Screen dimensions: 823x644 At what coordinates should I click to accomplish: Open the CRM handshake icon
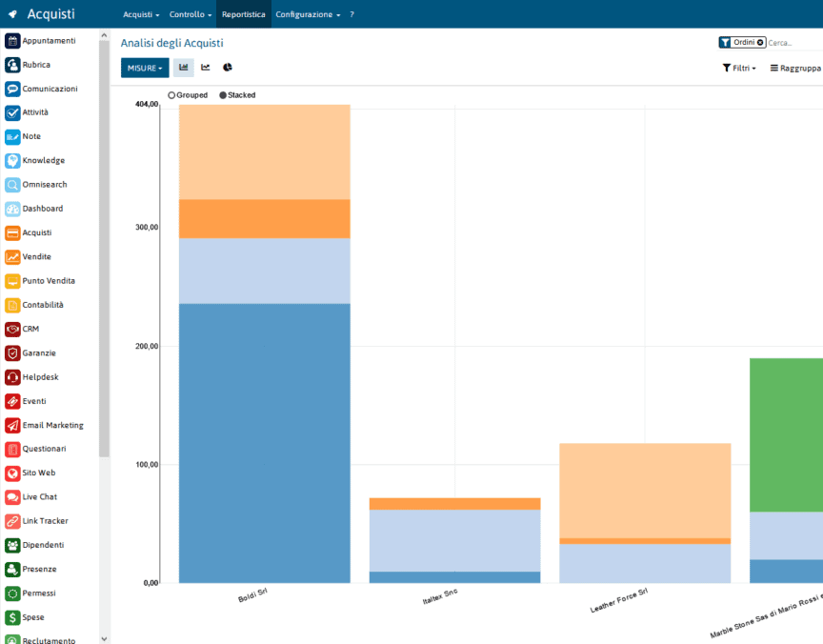[12, 330]
